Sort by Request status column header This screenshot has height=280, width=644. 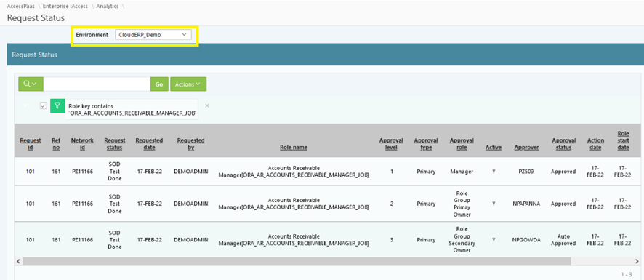[x=115, y=144]
